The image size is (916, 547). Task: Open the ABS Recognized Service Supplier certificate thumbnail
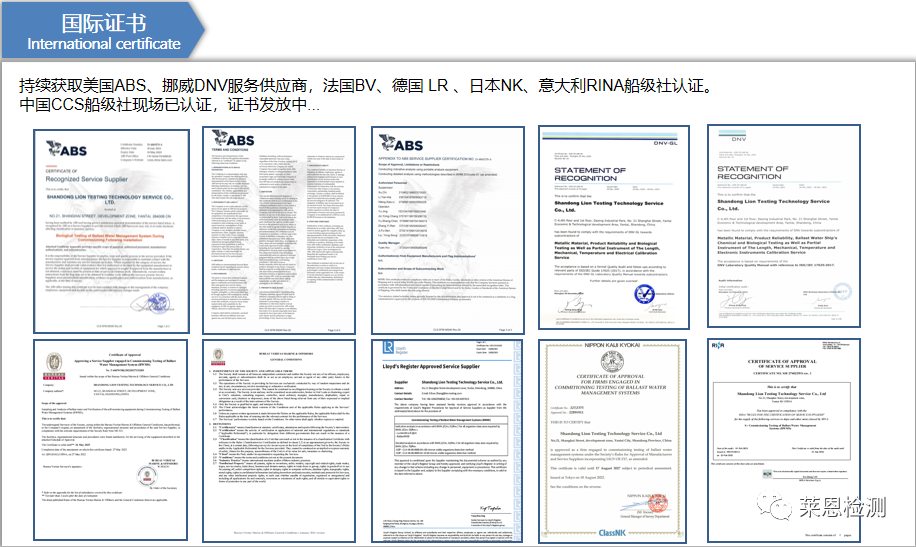(112, 231)
